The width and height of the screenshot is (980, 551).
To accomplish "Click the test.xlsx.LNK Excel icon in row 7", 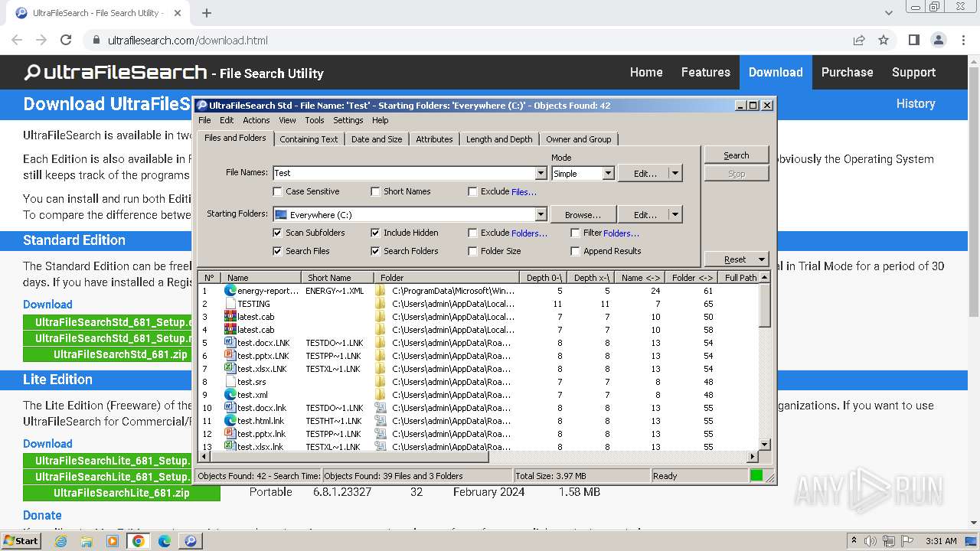I will 230,369.
